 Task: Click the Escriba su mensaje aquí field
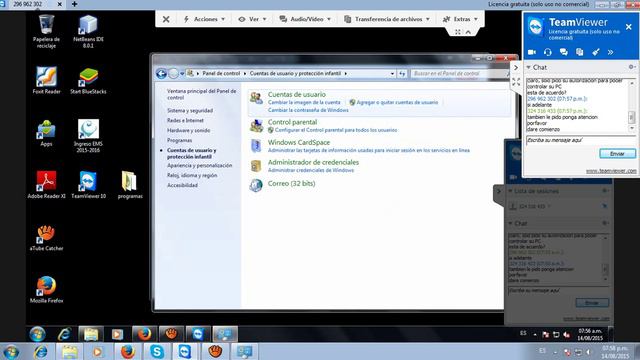coord(580,140)
